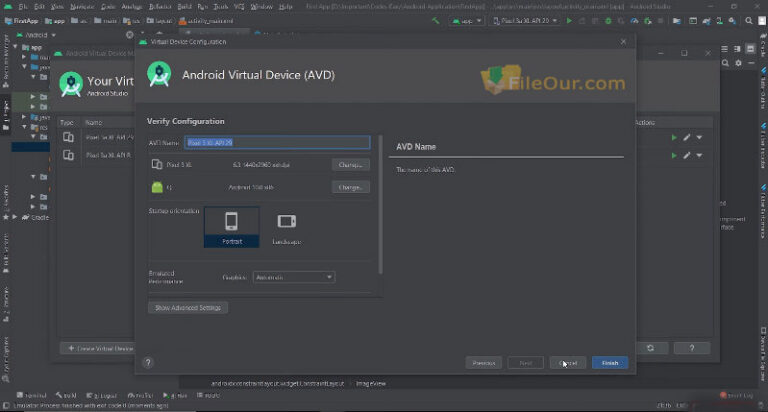Click the status bar emulator message
The width and height of the screenshot is (768, 412).
click(x=91, y=406)
